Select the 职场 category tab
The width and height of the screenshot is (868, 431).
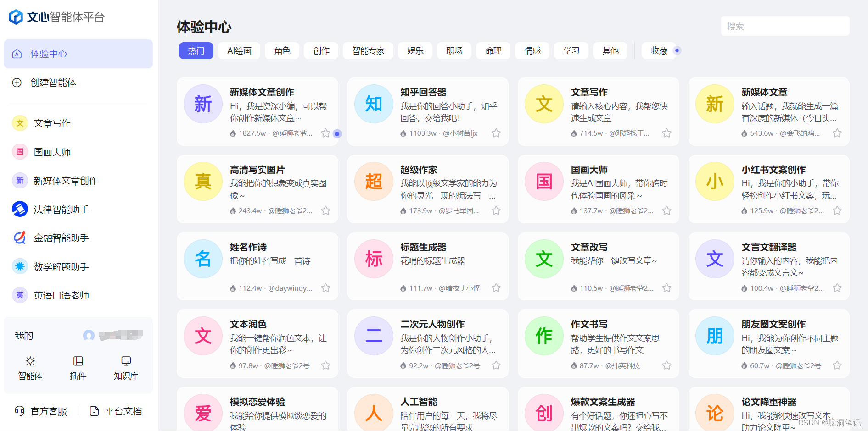tap(454, 51)
